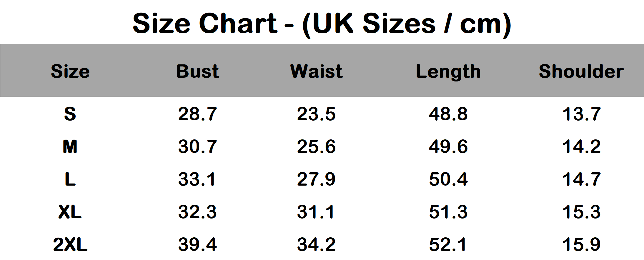
Task: Select the Size column header
Action: pyautogui.click(x=70, y=71)
